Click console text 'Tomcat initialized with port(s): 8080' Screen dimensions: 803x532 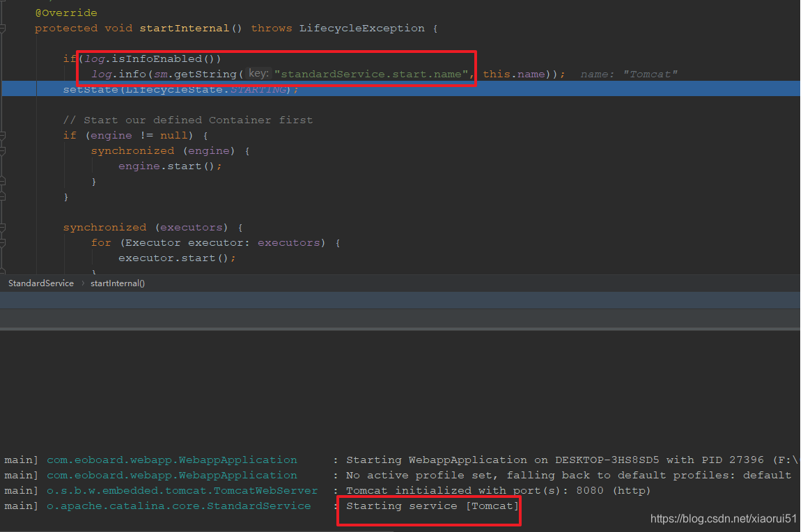[x=475, y=490]
